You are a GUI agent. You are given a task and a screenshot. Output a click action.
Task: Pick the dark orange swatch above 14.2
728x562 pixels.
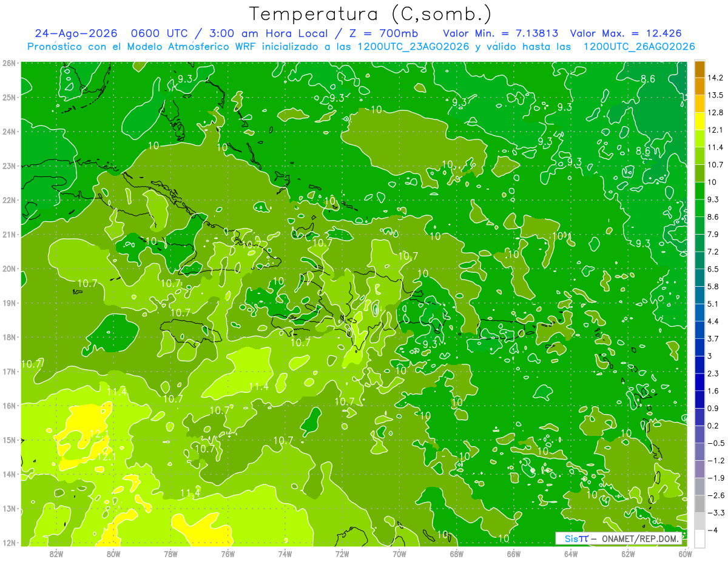pos(699,69)
